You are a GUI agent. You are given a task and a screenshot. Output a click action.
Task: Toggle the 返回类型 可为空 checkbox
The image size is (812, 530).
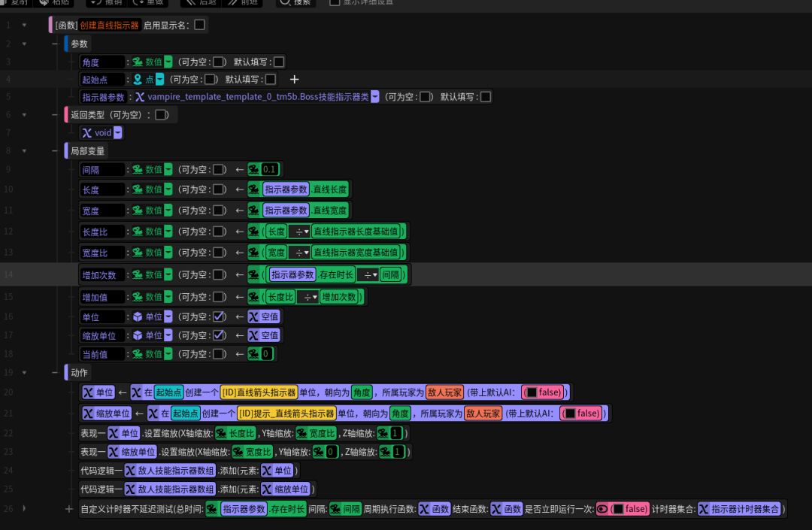161,114
